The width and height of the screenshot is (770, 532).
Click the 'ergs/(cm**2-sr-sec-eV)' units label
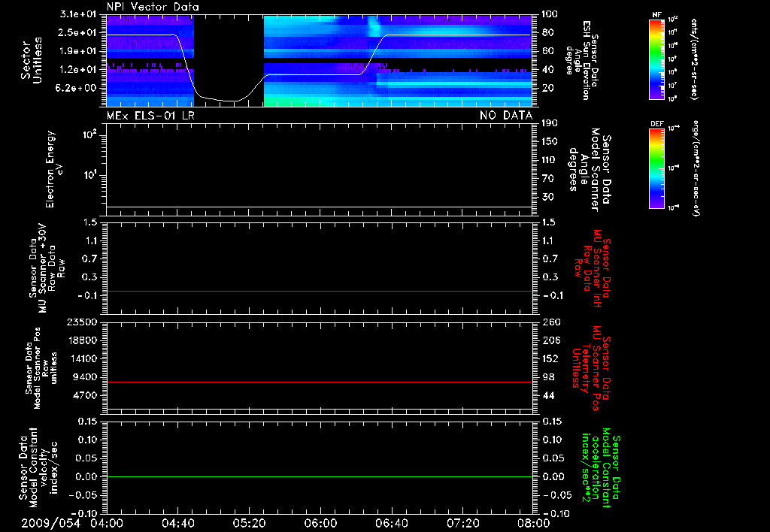(694, 168)
